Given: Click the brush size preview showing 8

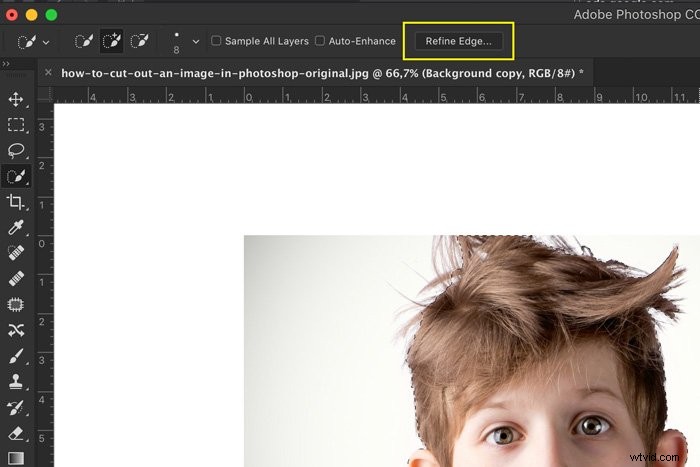Looking at the screenshot, I should (x=176, y=43).
